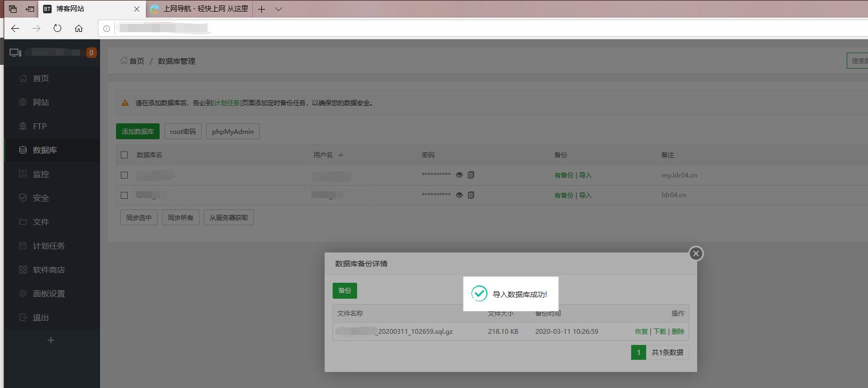Open the 软件商店 sidebar menu
This screenshot has width=868, height=388.
click(48, 269)
